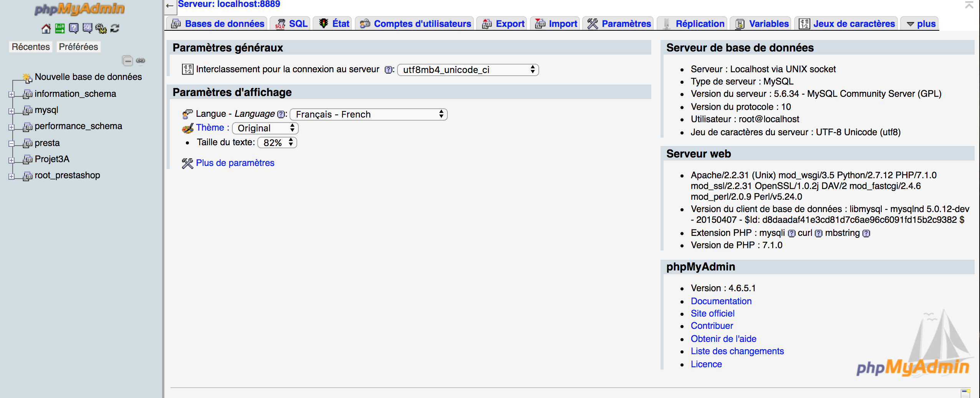Click the navigation panel settings gears icon
Screen dimensions: 980x398
point(101,28)
